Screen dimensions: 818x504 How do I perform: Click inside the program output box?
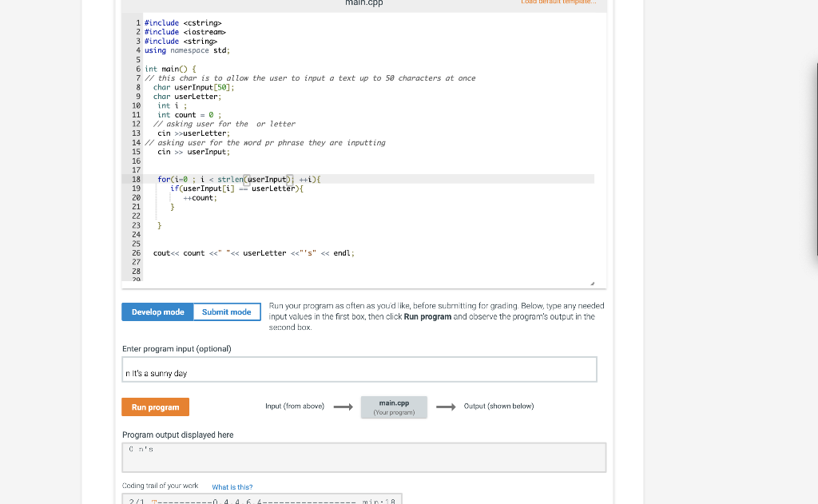pos(364,458)
